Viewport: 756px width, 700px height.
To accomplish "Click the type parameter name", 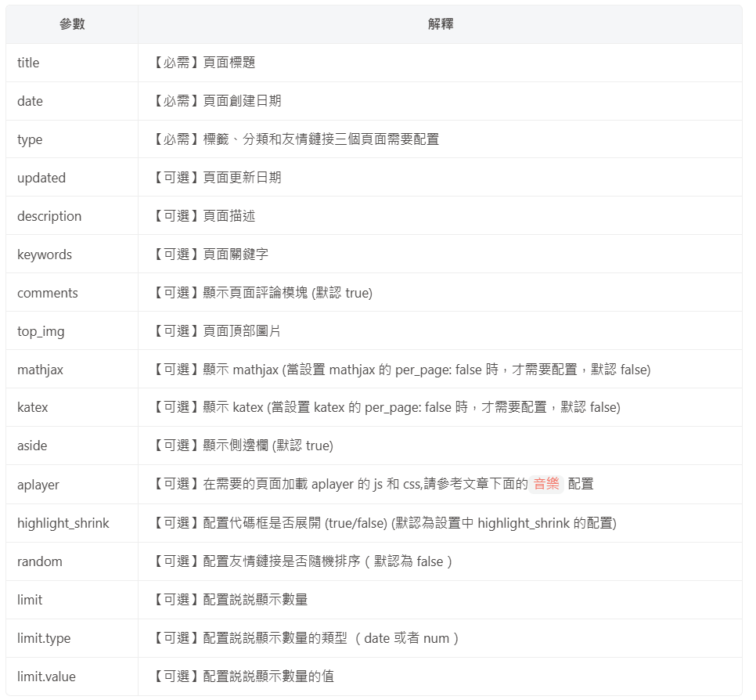I will tap(30, 139).
